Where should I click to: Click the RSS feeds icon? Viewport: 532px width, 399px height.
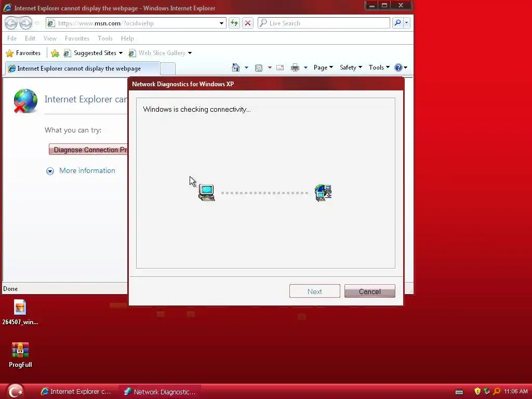(x=259, y=68)
